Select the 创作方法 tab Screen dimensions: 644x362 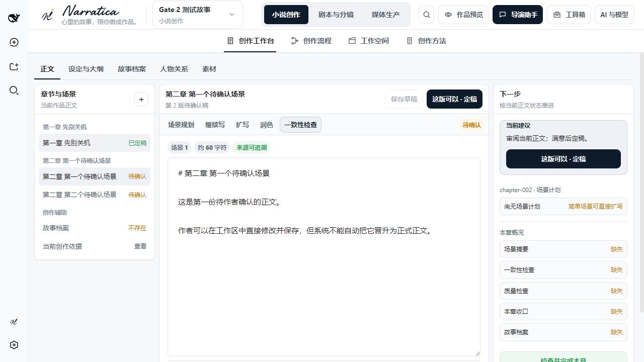point(426,41)
